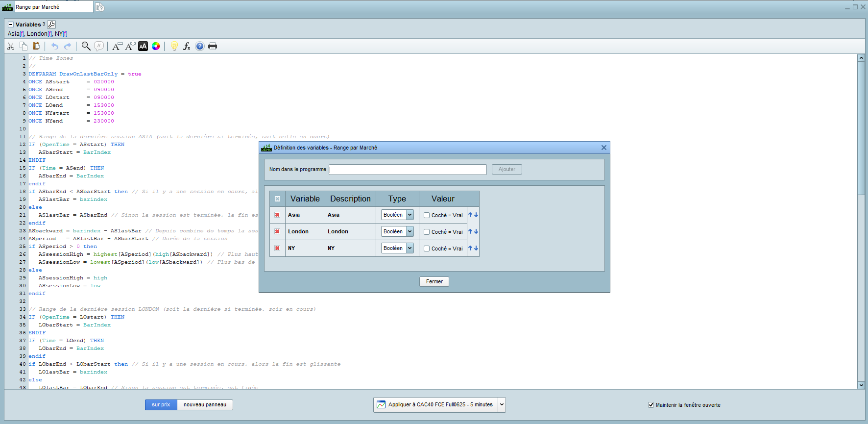The height and width of the screenshot is (424, 868).
Task: Open the apply-target dropdown arrow
Action: coord(502,405)
